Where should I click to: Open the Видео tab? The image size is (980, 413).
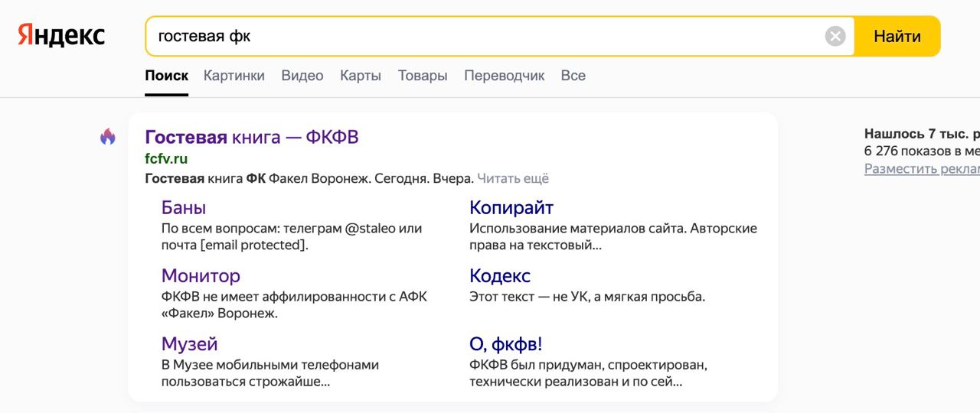point(302,76)
